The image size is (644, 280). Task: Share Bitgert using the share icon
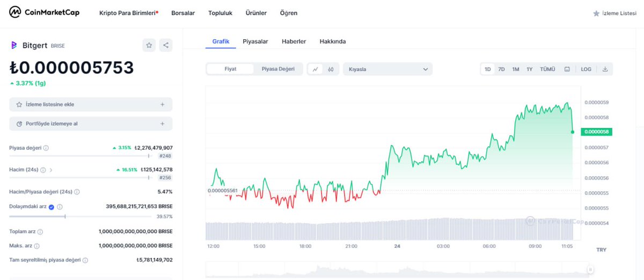[x=166, y=45]
